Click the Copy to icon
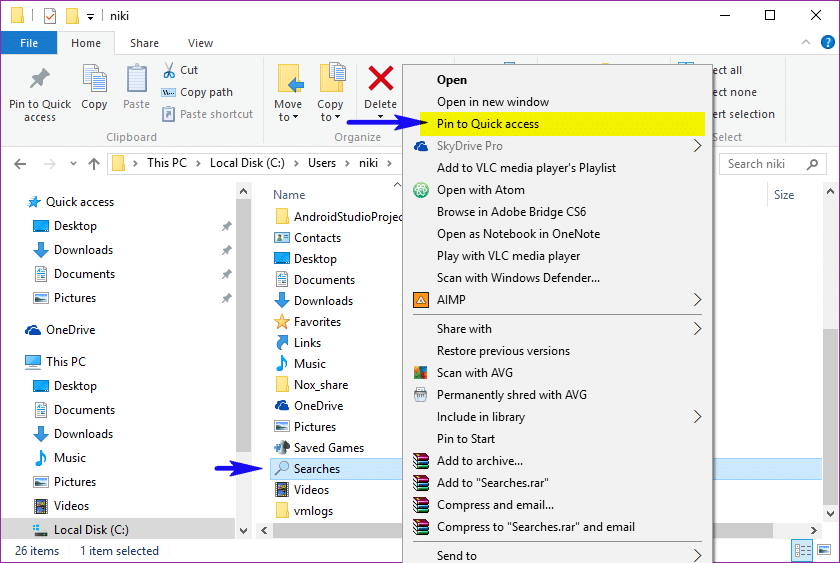This screenshot has width=840, height=563. pos(332,78)
